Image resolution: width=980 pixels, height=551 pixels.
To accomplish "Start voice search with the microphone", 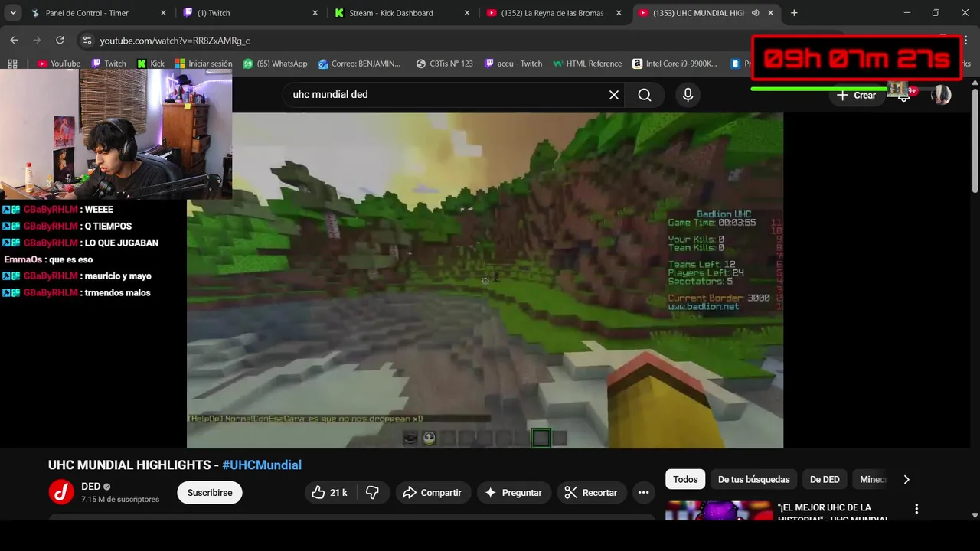I will pos(688,95).
